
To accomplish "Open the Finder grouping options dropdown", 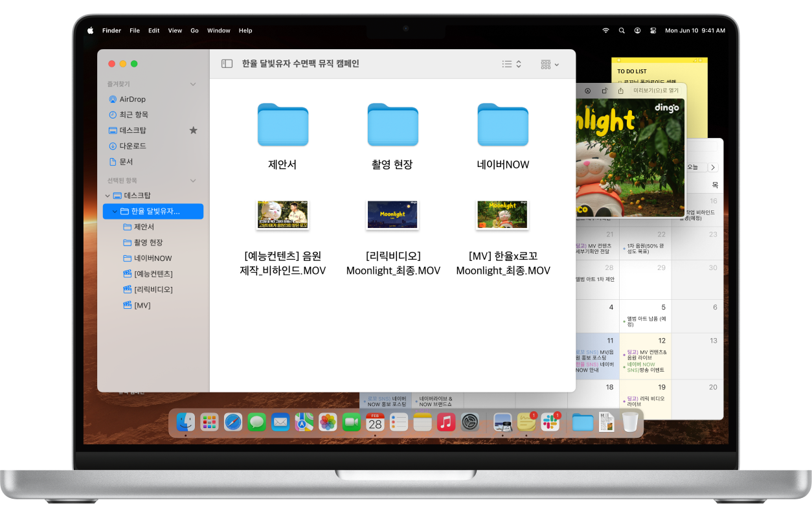I will click(550, 64).
